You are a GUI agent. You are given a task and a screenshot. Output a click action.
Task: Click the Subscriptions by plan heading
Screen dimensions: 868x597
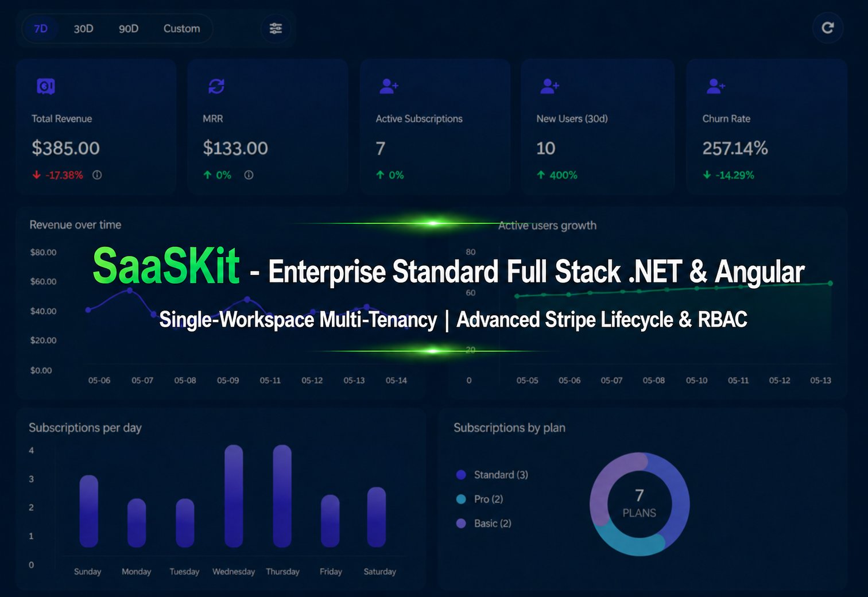point(509,428)
